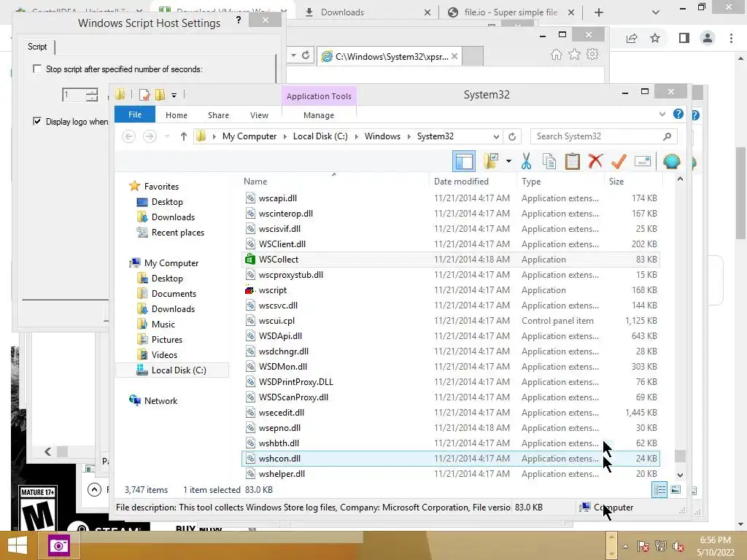Screen dimensions: 747x560
Task: Click the Local Disk (C:) breadcrumb
Action: pos(320,136)
